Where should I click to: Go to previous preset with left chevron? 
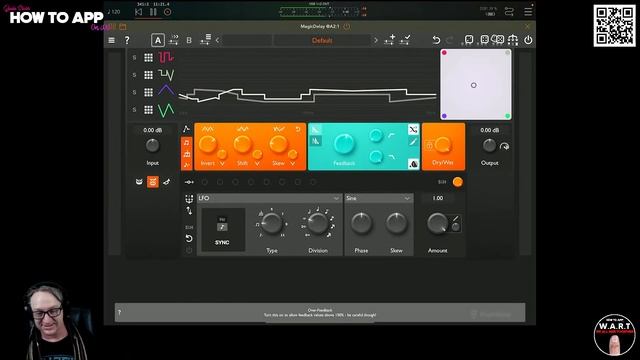coord(217,40)
